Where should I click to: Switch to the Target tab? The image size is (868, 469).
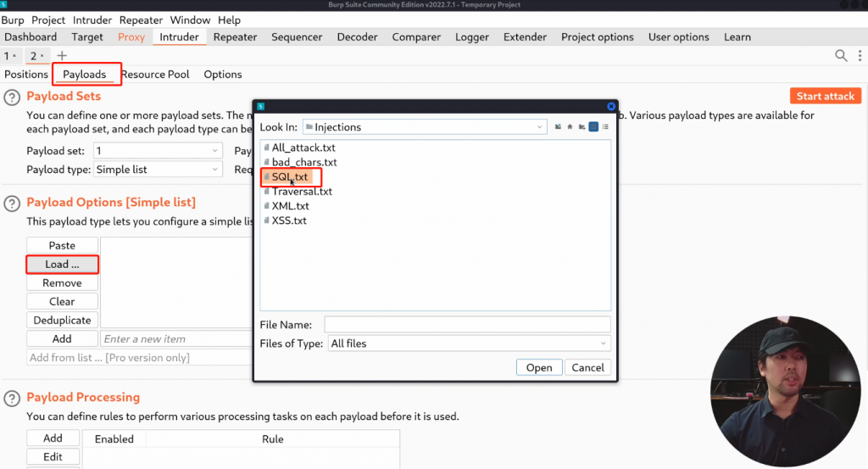(87, 37)
